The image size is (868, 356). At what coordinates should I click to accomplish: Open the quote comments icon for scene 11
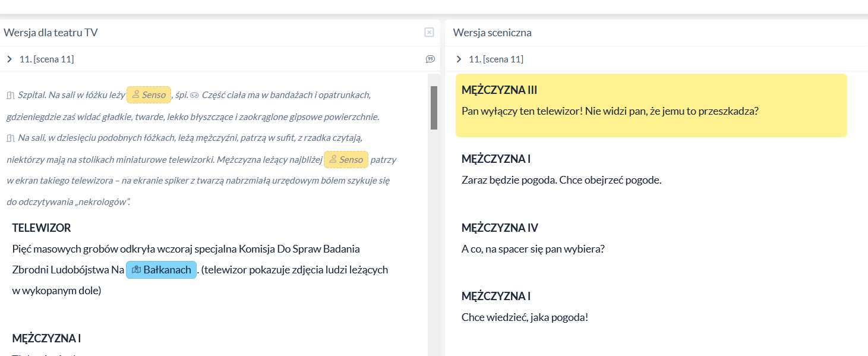tap(430, 59)
